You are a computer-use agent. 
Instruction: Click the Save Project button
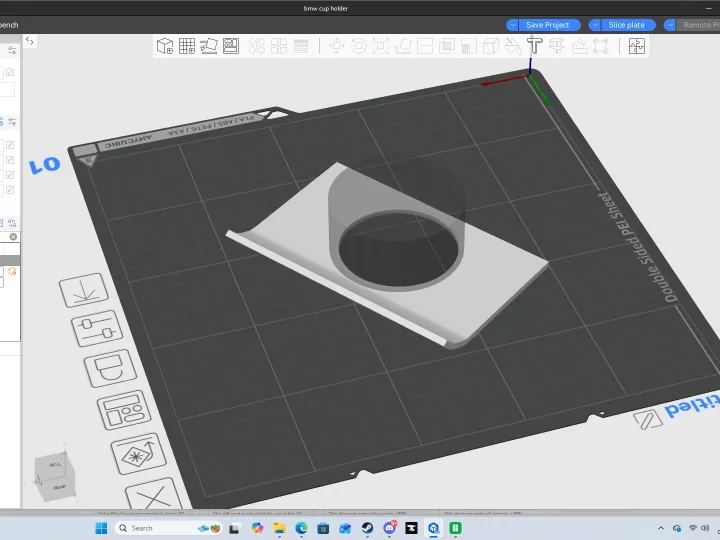tap(549, 25)
